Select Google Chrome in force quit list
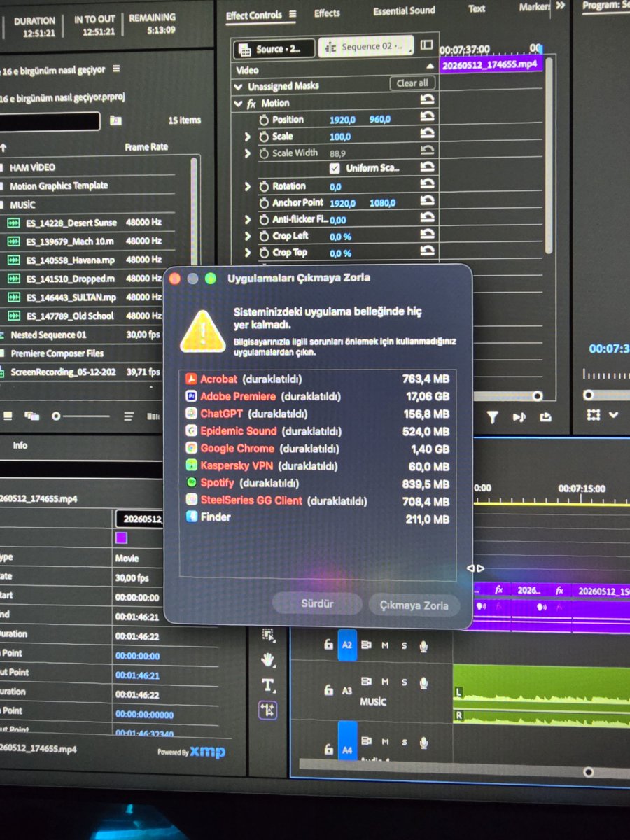The height and width of the screenshot is (840, 630). pos(318,449)
